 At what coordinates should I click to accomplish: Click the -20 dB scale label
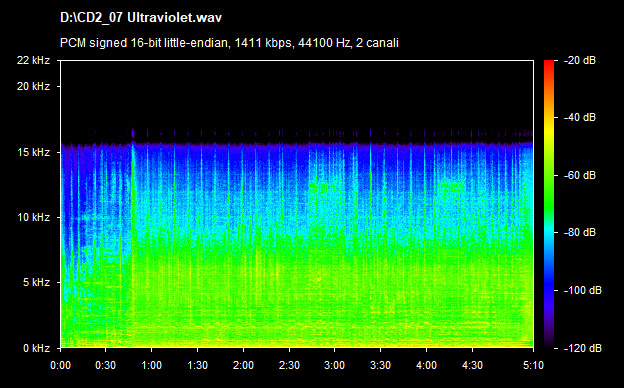[580, 60]
